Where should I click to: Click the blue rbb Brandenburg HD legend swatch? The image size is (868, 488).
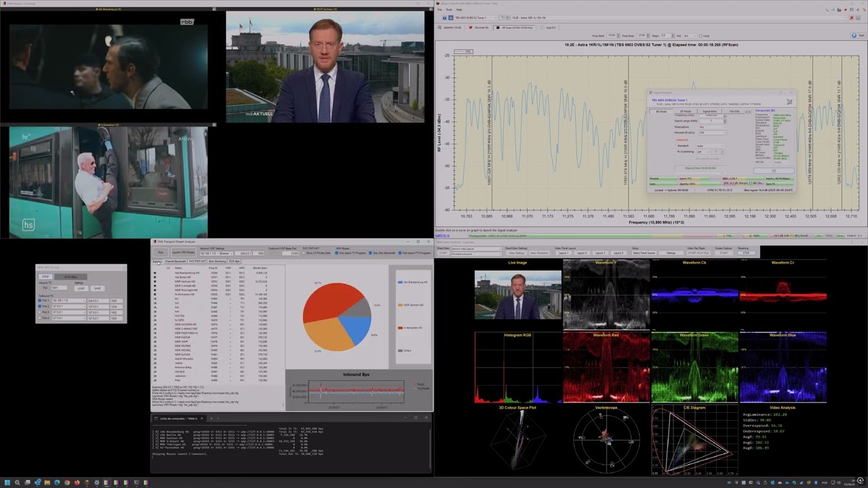tap(400, 282)
